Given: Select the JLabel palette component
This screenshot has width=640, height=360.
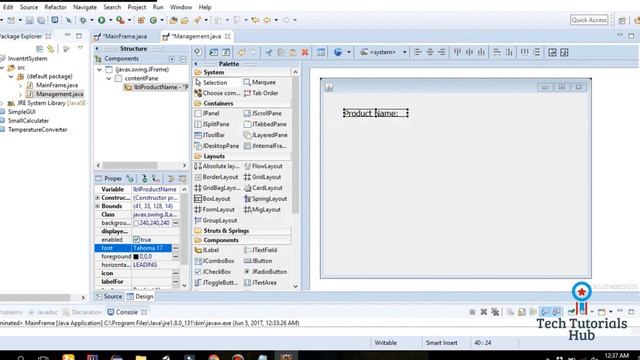Looking at the screenshot, I should [x=207, y=250].
